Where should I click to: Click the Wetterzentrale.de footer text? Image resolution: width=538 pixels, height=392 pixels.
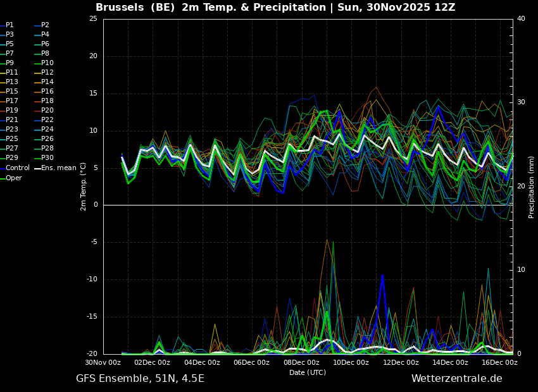pos(456,379)
